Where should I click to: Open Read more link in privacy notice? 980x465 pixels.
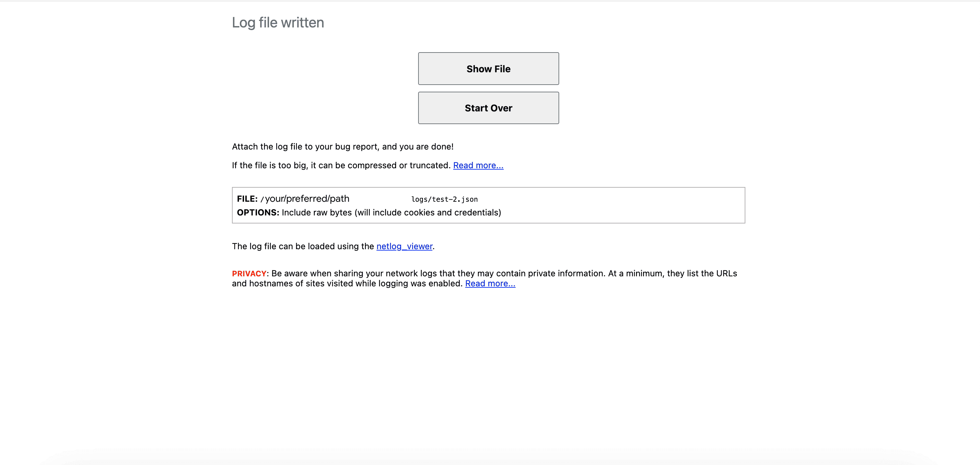click(490, 283)
